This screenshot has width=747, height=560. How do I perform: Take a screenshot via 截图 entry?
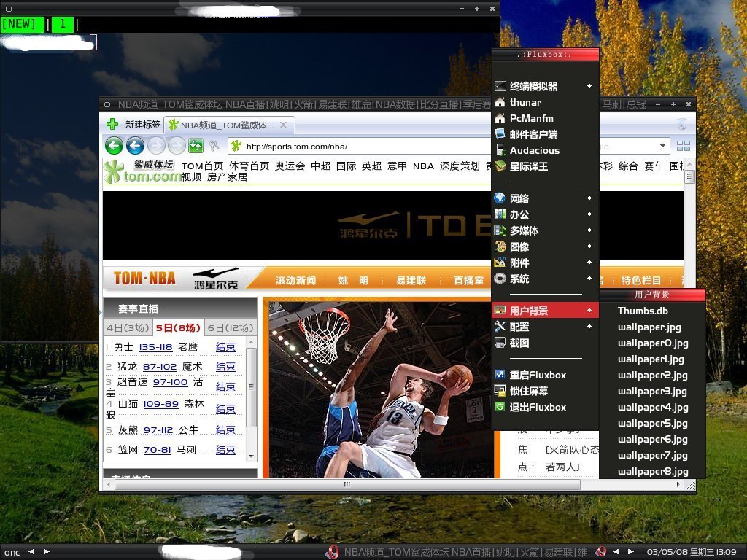[x=544, y=343]
